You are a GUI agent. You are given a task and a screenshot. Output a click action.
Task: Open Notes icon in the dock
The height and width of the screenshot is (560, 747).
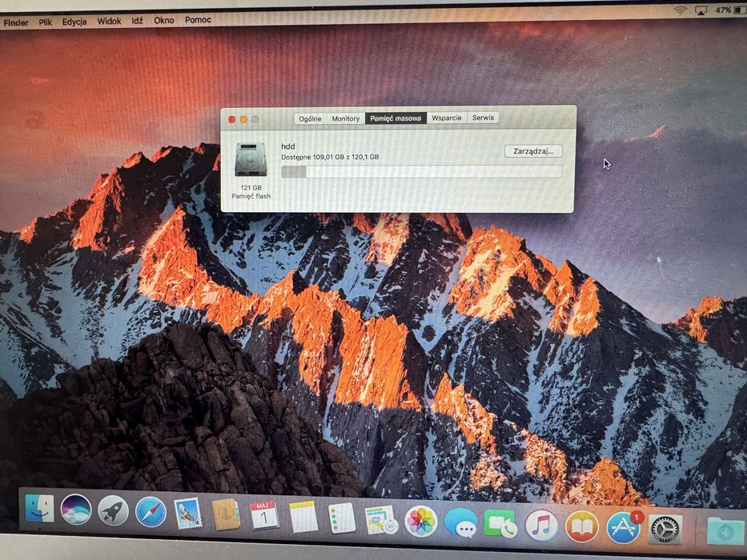(303, 517)
